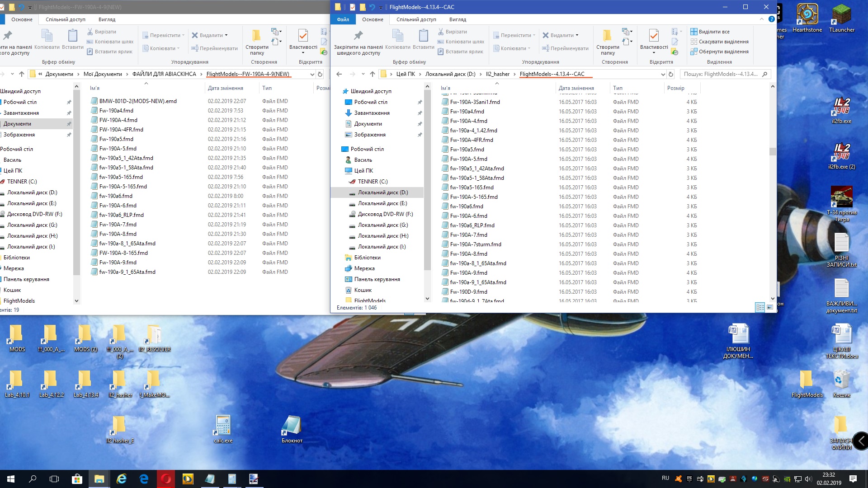Screen dimensions: 868x488
Task: Switch to details view in status bar
Action: [760, 307]
